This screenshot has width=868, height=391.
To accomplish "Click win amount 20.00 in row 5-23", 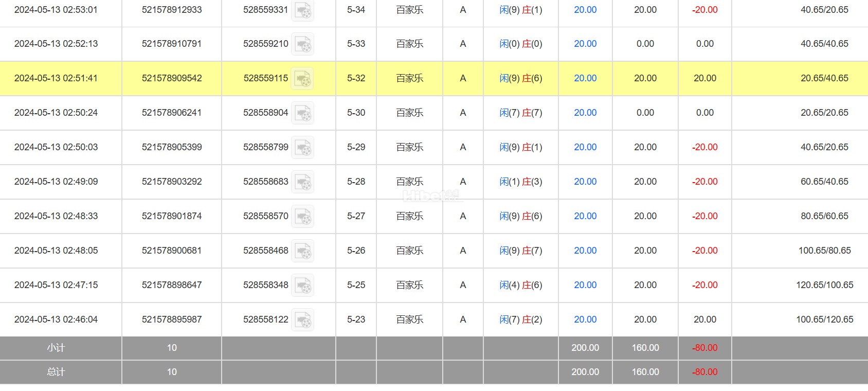I will (x=705, y=319).
